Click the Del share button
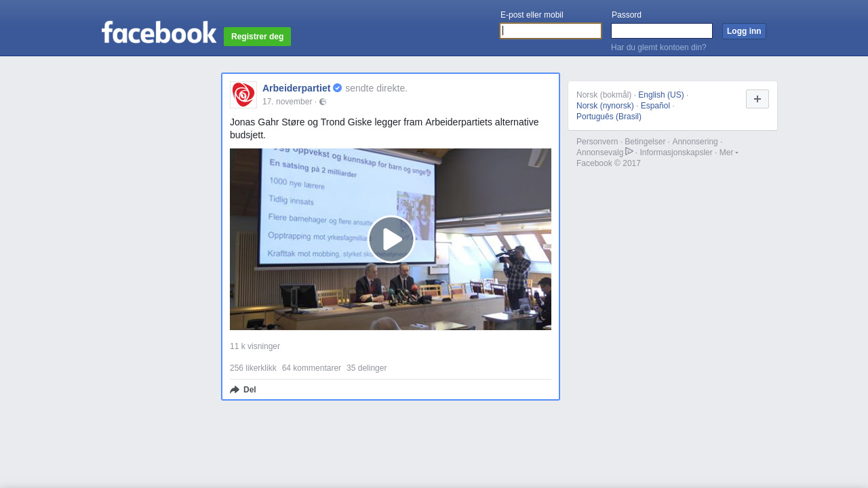The image size is (868, 488). [243, 390]
